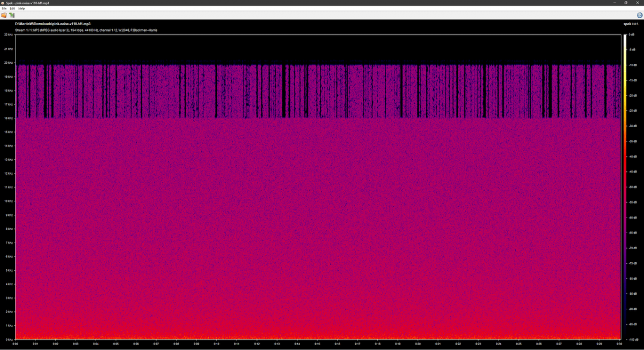Open the Edit menu

pyautogui.click(x=12, y=9)
